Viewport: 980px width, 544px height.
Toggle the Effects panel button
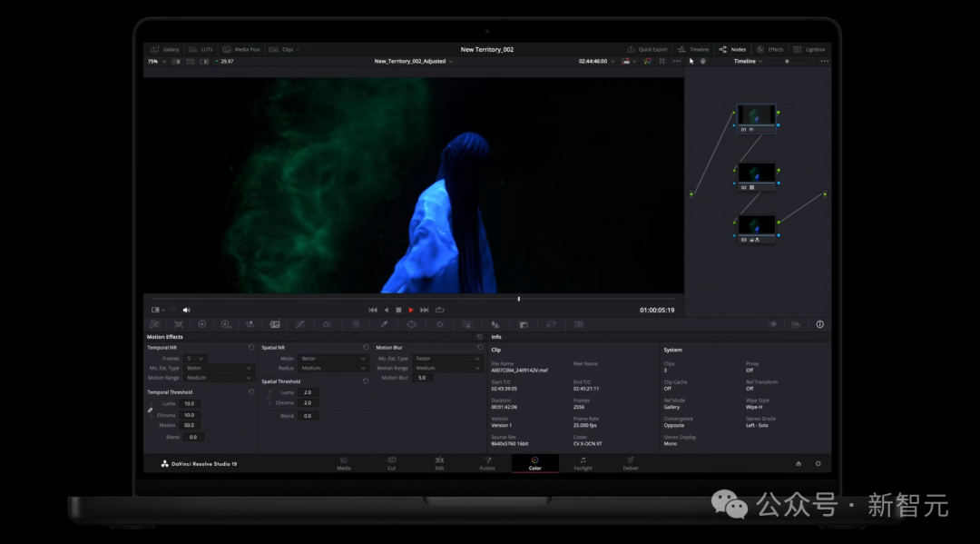[770, 49]
